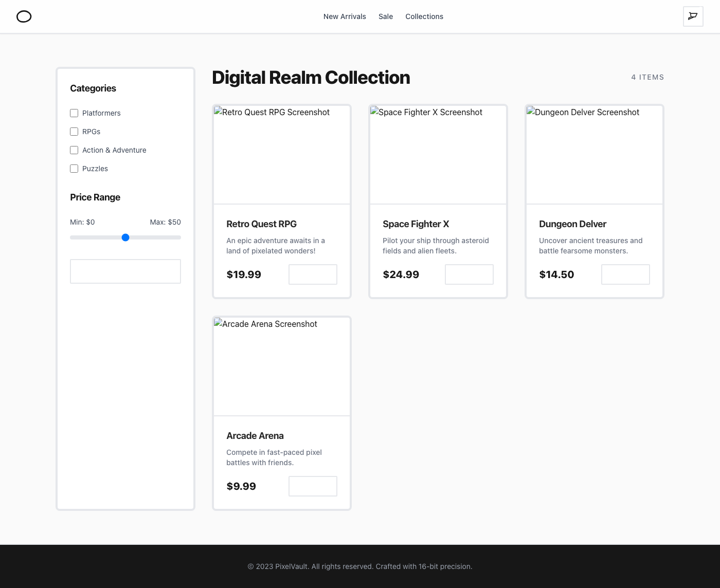Toggle the Puzzles category checkbox

pyautogui.click(x=74, y=169)
